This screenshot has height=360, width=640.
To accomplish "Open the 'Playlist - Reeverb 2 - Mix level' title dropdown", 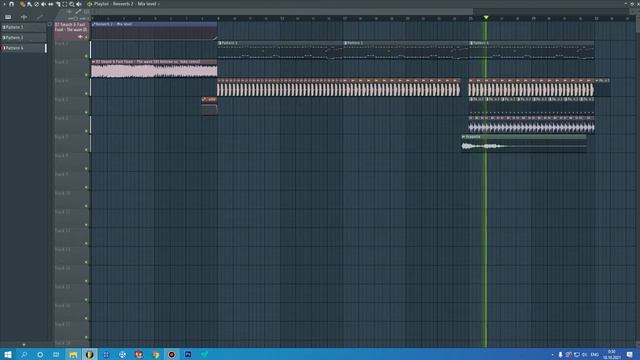I will (127, 4).
